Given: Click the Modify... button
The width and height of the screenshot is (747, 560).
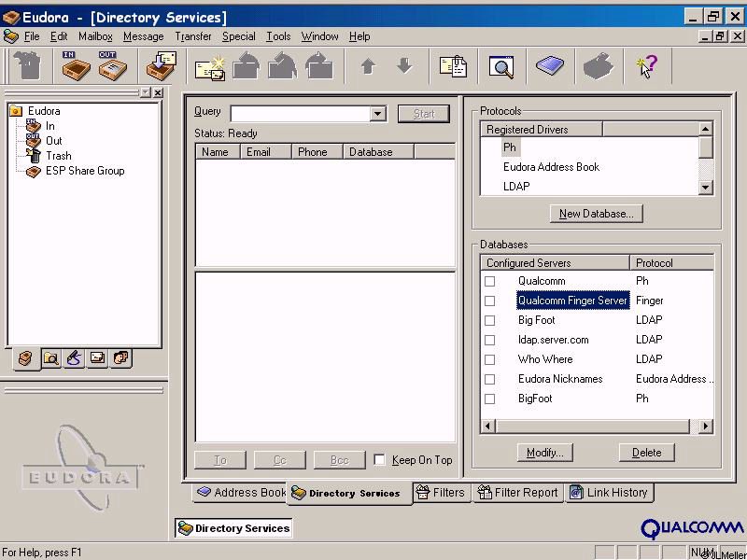Looking at the screenshot, I should [x=545, y=453].
